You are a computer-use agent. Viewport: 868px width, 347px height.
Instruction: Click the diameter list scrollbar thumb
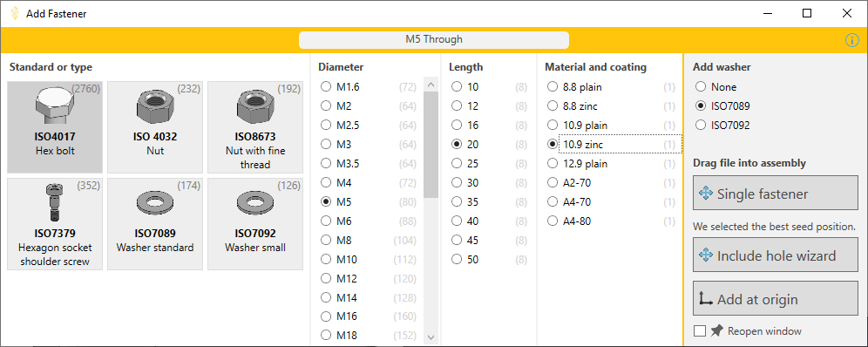click(x=431, y=145)
